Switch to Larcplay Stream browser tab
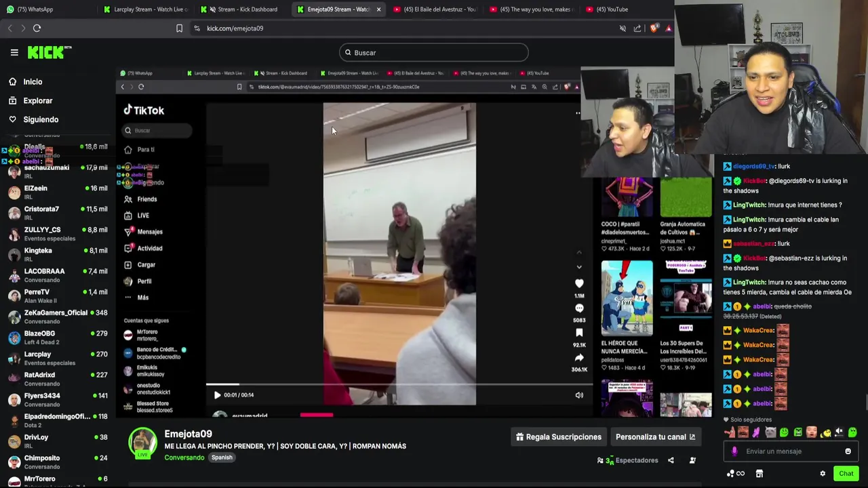Image resolution: width=868 pixels, height=488 pixels. pos(146,9)
